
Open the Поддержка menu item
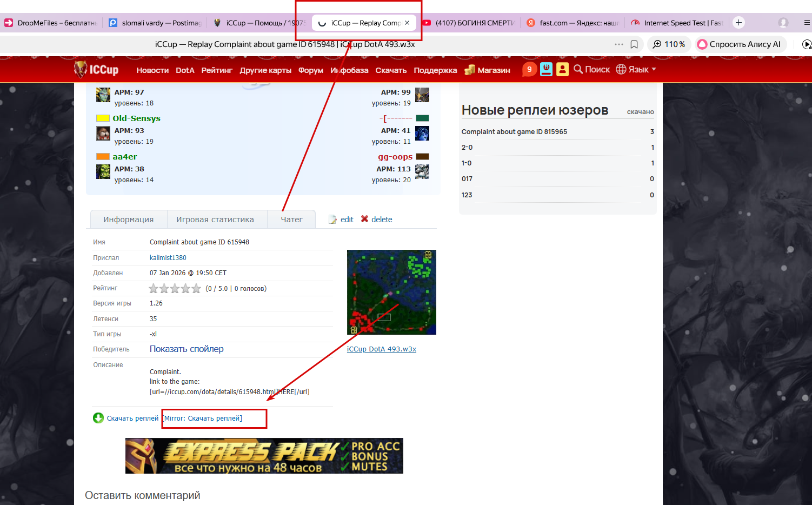click(x=435, y=70)
